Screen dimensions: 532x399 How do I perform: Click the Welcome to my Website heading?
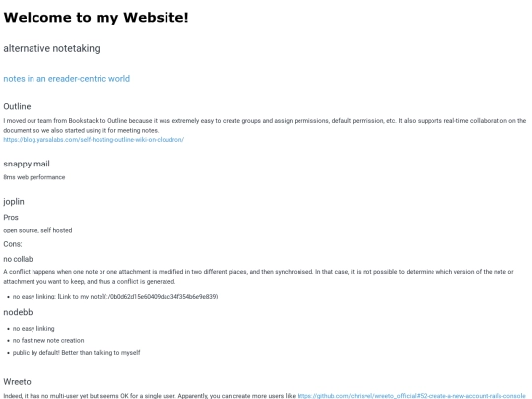(96, 18)
